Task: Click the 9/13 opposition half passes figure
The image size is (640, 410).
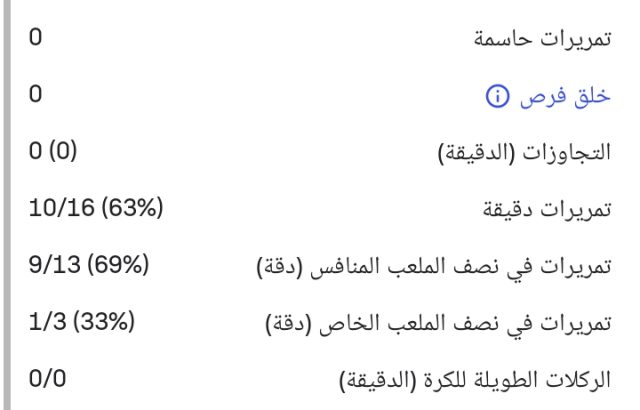Action: 54,267
